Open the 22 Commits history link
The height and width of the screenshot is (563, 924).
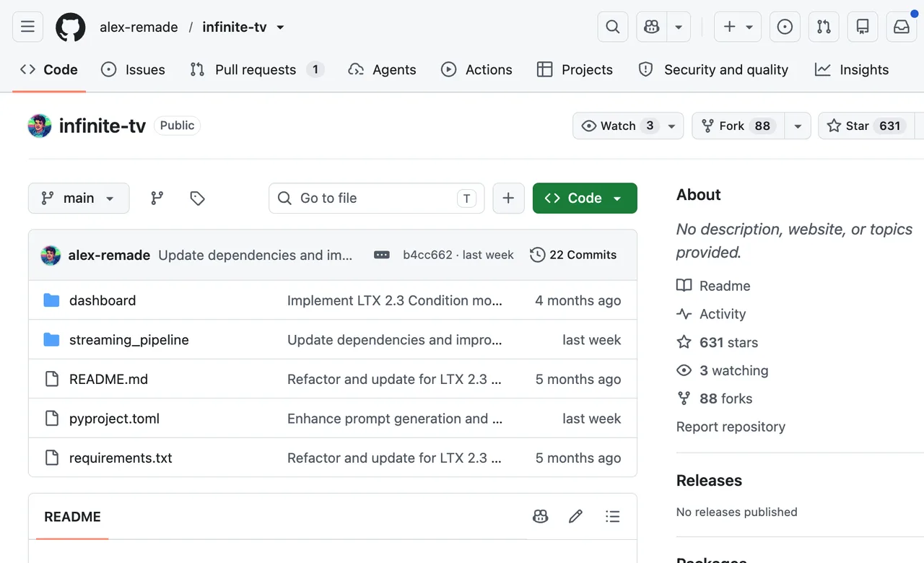tap(573, 255)
